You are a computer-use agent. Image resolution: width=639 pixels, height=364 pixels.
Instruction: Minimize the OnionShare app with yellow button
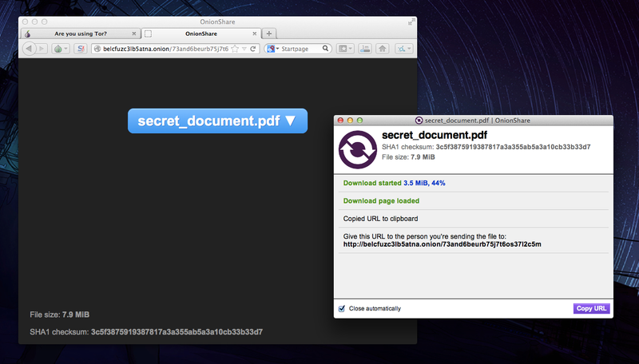pos(350,120)
